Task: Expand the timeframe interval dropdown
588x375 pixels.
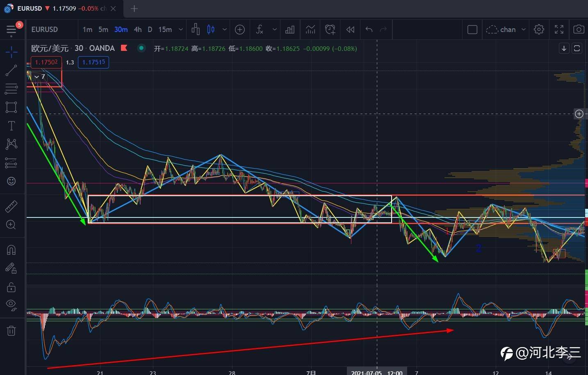Action: [180, 30]
